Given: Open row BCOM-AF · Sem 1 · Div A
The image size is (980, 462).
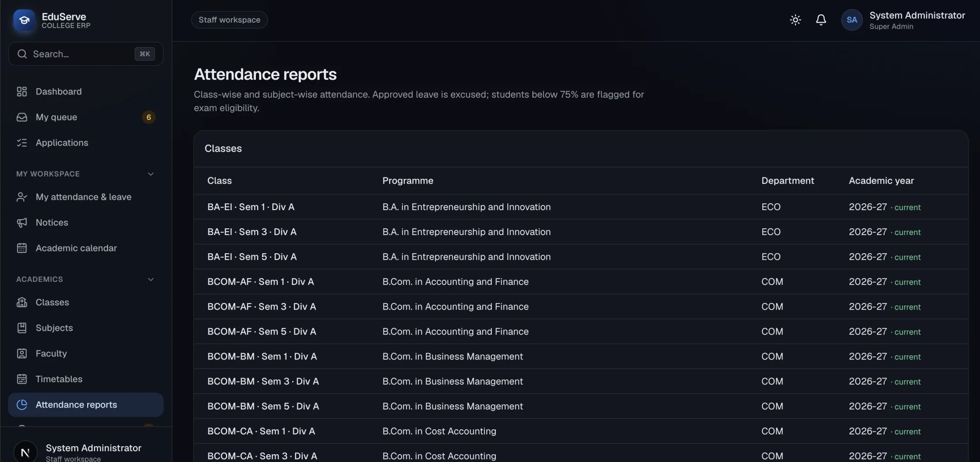Looking at the screenshot, I should 581,282.
